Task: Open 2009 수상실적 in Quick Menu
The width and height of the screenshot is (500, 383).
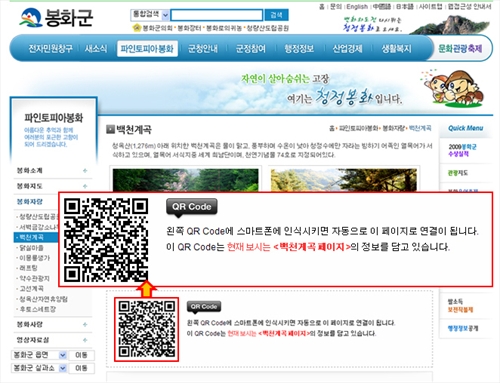Action: [x=463, y=150]
